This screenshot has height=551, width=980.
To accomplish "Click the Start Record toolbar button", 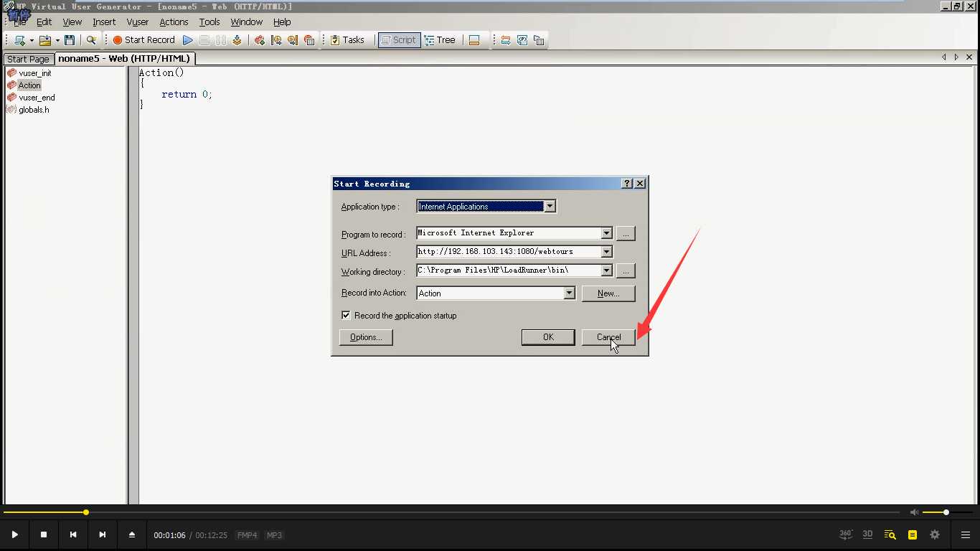I will tap(144, 40).
